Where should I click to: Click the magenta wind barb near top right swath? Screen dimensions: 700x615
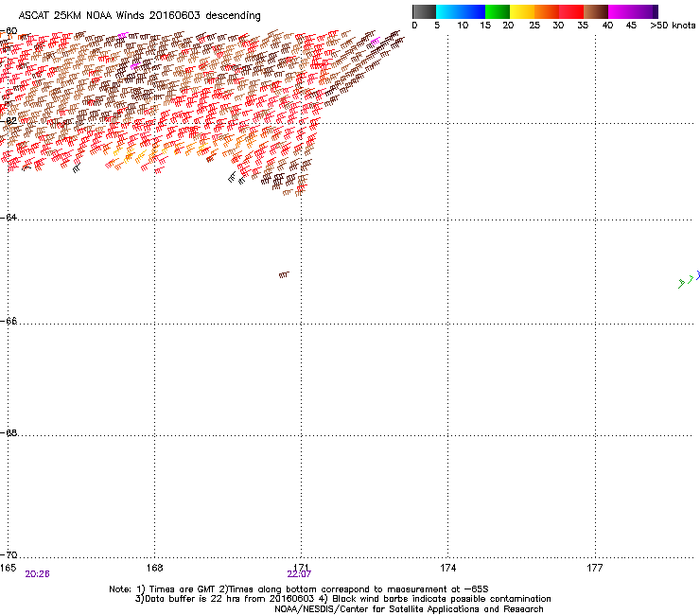coord(375,42)
